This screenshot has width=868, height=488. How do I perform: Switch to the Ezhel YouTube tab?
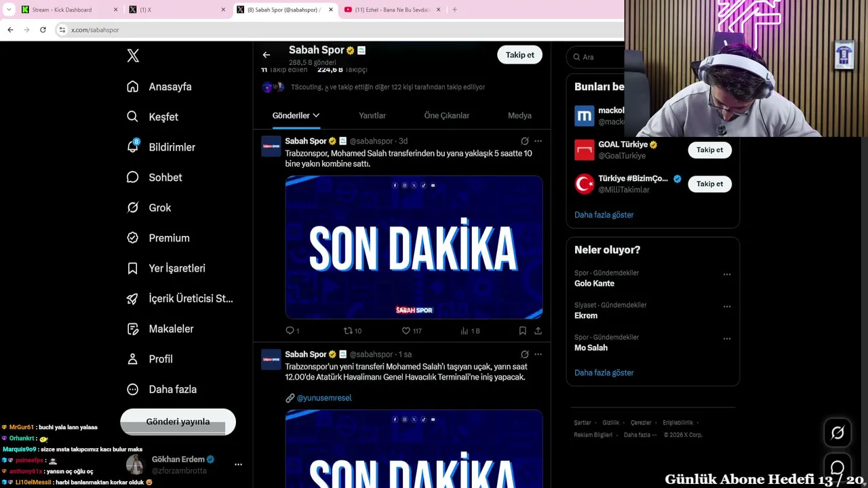pyautogui.click(x=393, y=9)
